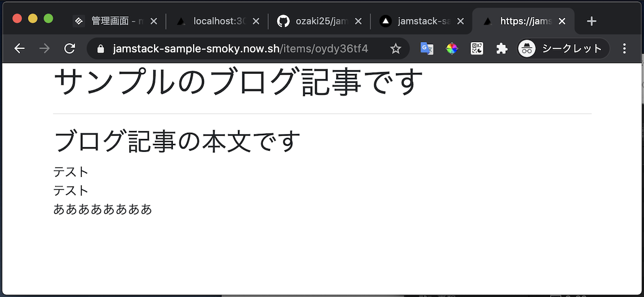Click the ああああああああ text line
The height and width of the screenshot is (297, 644).
tap(103, 209)
